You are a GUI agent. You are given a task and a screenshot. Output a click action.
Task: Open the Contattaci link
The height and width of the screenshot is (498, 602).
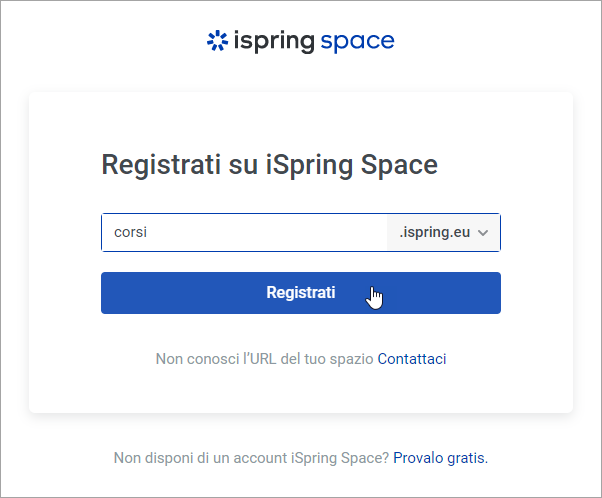(x=411, y=358)
